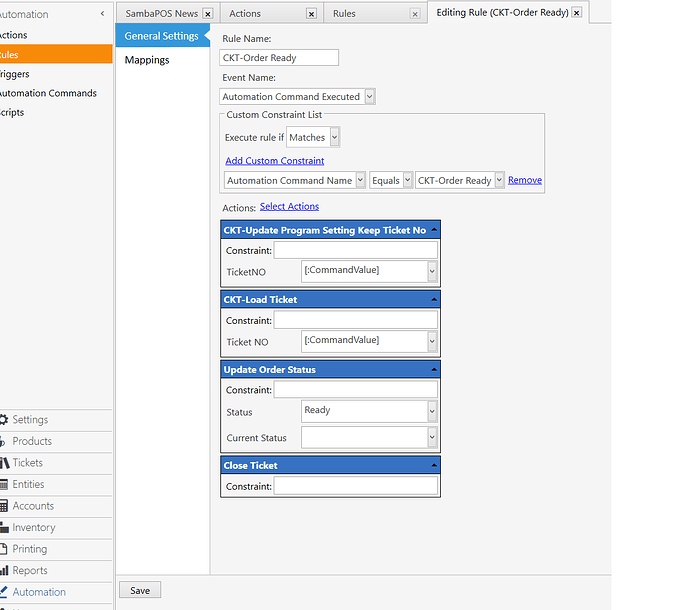Open the Event Name dropdown
Image resolution: width=690 pixels, height=610 pixels.
coord(370,97)
